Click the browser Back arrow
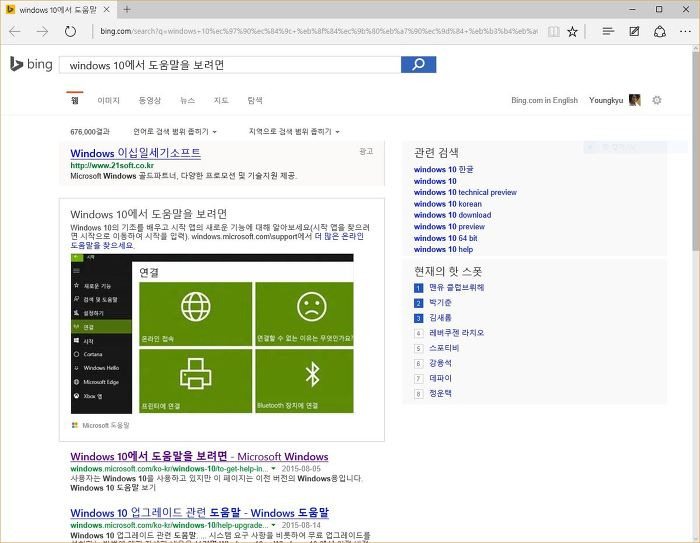The image size is (700, 543). [15, 31]
